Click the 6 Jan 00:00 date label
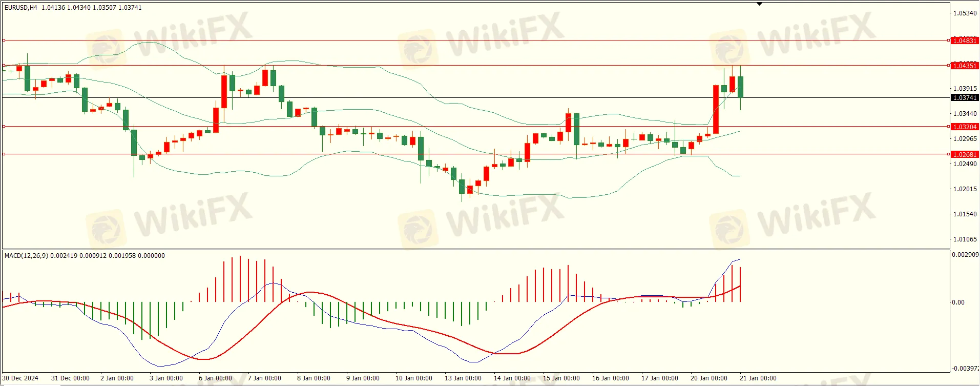Viewport: 980px width, 386px height. point(215,378)
